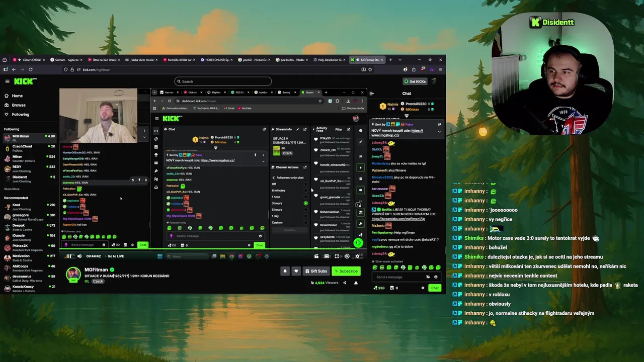The image size is (644, 362).
Task: Open Browse in the Kick sidebar
Action: 15,105
